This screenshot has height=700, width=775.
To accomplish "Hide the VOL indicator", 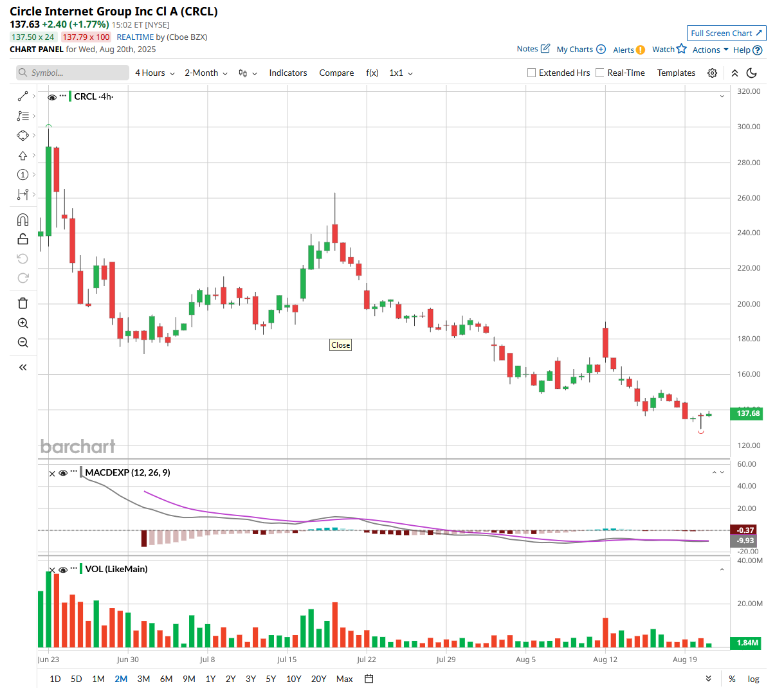I will tap(63, 570).
